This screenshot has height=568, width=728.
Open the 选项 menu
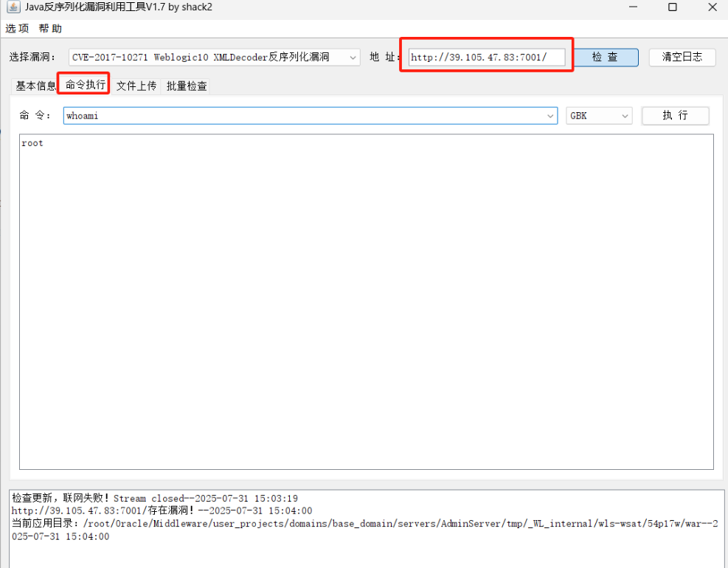point(17,28)
